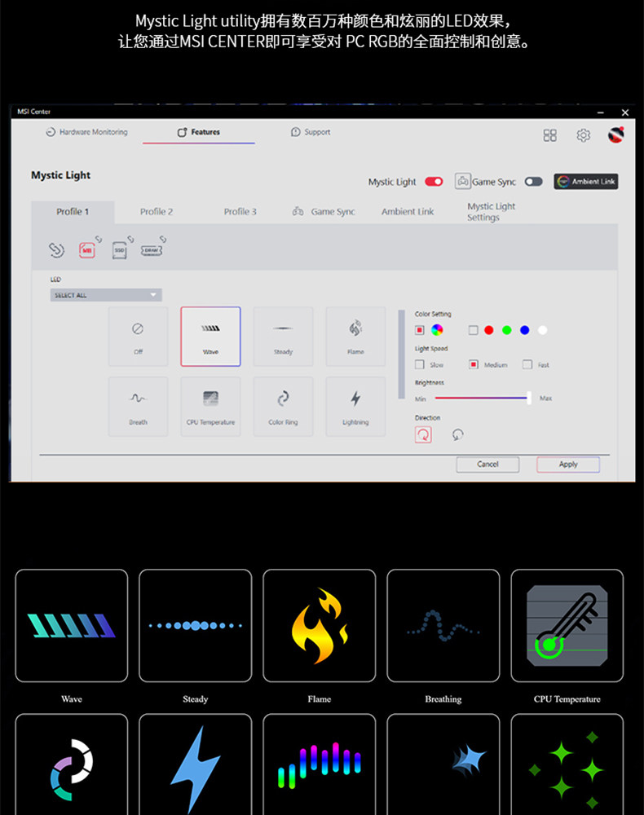Viewport: 644px width, 815px height.
Task: Switch to the Features tab
Action: pyautogui.click(x=199, y=132)
